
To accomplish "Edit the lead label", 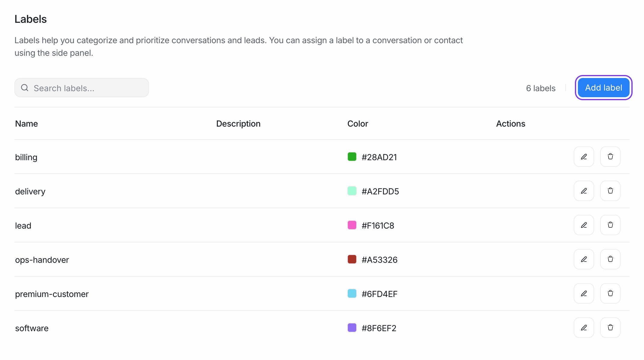I will [584, 225].
